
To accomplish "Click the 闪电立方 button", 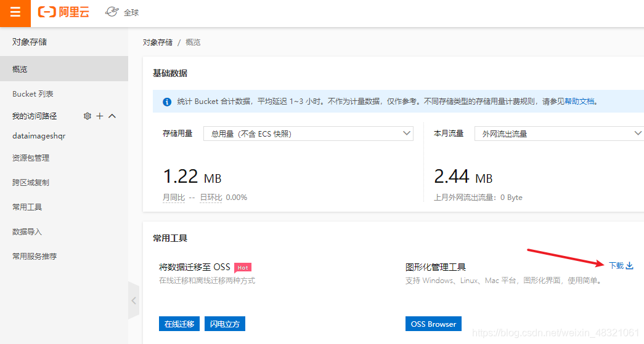I will pyautogui.click(x=225, y=324).
